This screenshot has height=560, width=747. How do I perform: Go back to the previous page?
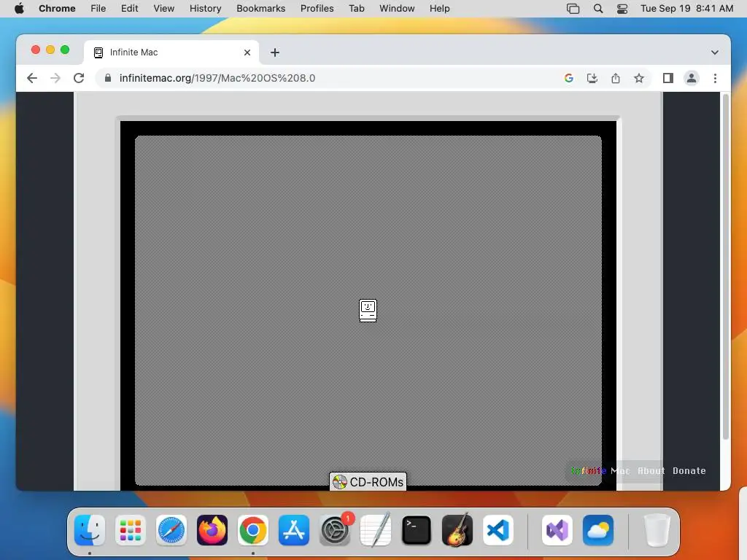pyautogui.click(x=32, y=78)
